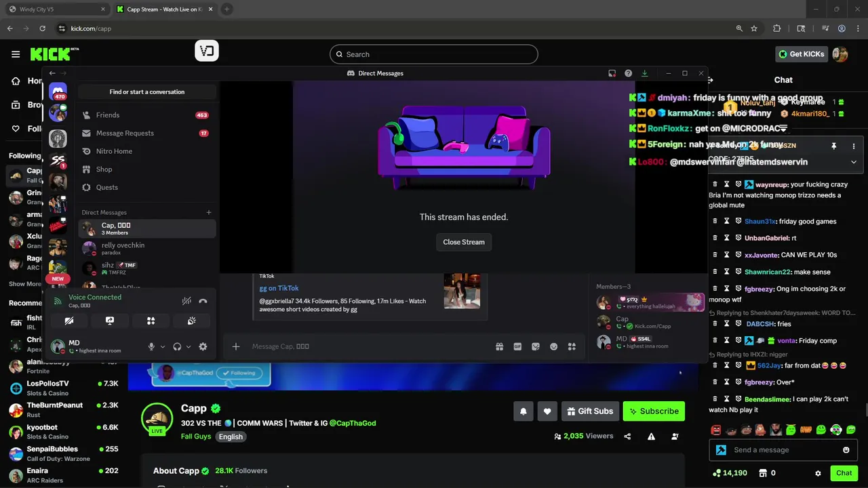
Task: Click Get KICKs button
Action: pos(802,54)
